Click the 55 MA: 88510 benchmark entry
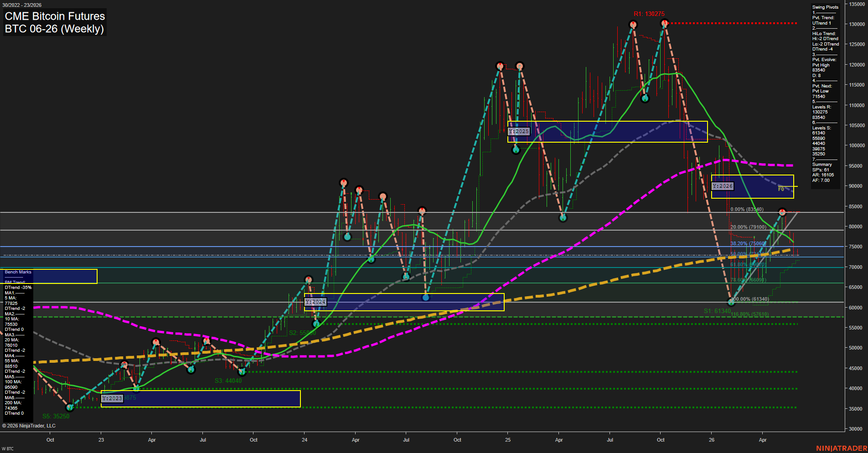 point(12,364)
